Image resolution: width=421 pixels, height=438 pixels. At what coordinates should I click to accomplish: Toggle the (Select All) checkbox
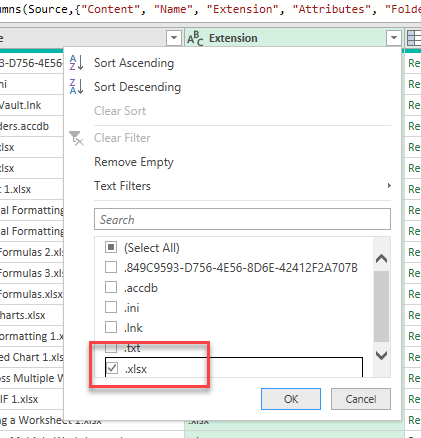[x=111, y=247]
